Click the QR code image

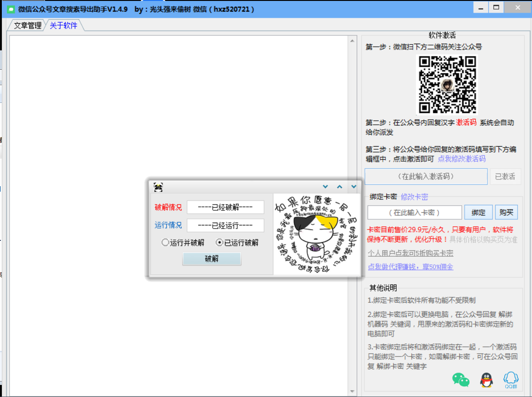(447, 85)
